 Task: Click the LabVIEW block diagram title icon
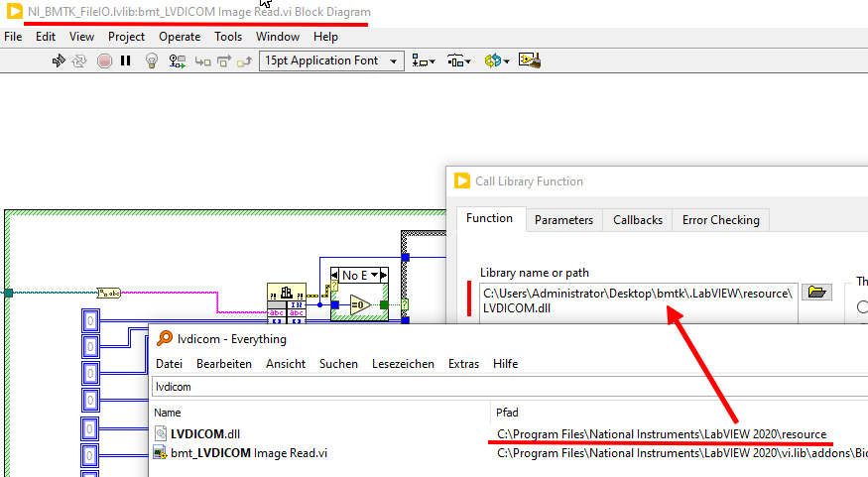(15, 11)
